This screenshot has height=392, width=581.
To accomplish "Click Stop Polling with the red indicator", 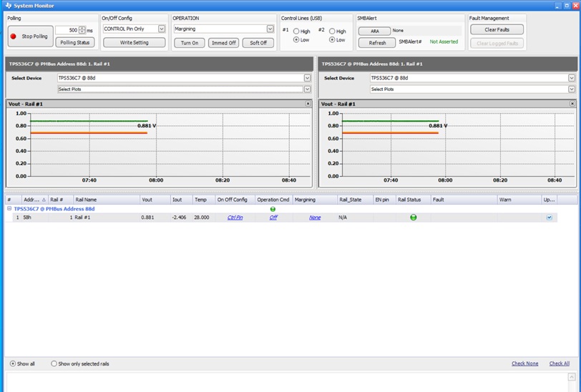I will tap(30, 36).
